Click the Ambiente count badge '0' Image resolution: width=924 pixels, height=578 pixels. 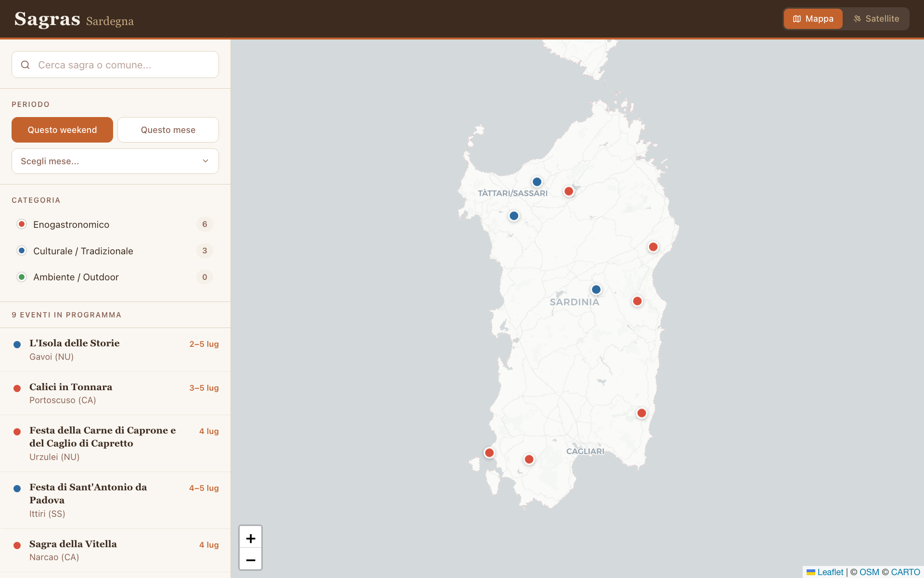[205, 277]
